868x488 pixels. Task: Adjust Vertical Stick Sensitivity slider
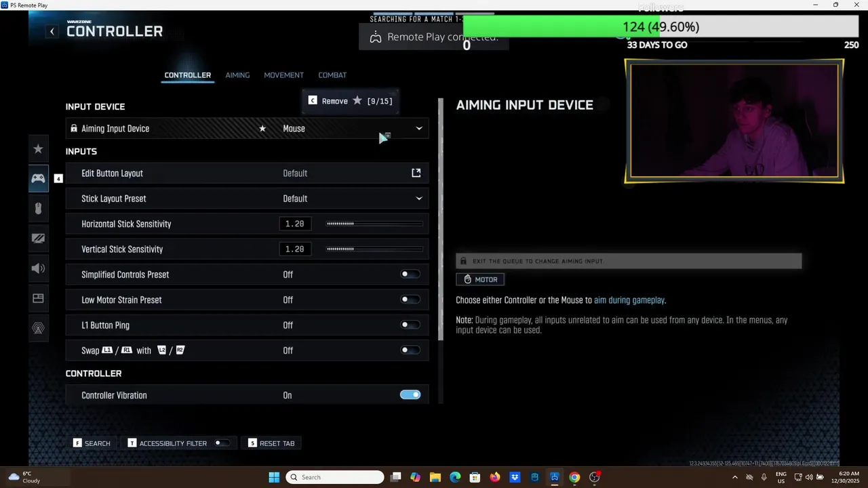point(374,249)
